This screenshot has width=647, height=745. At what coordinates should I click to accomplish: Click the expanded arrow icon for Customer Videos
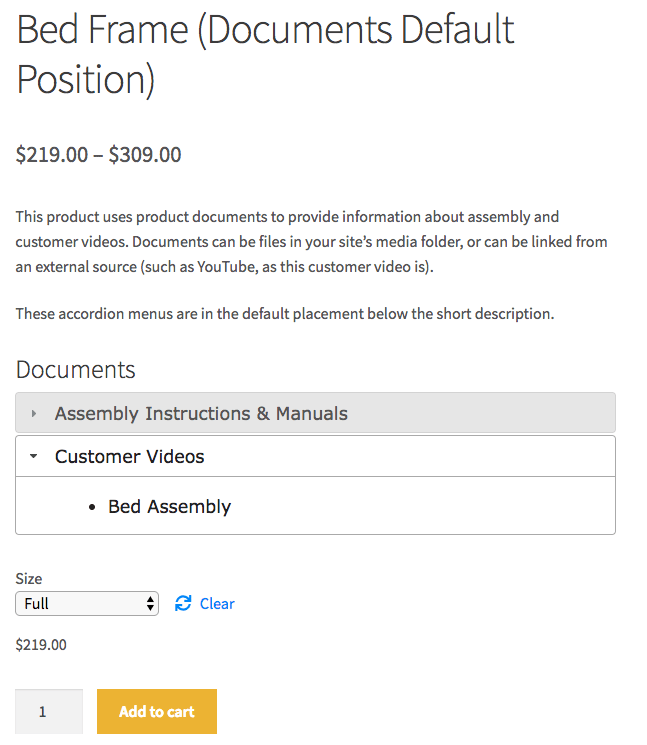[34, 456]
